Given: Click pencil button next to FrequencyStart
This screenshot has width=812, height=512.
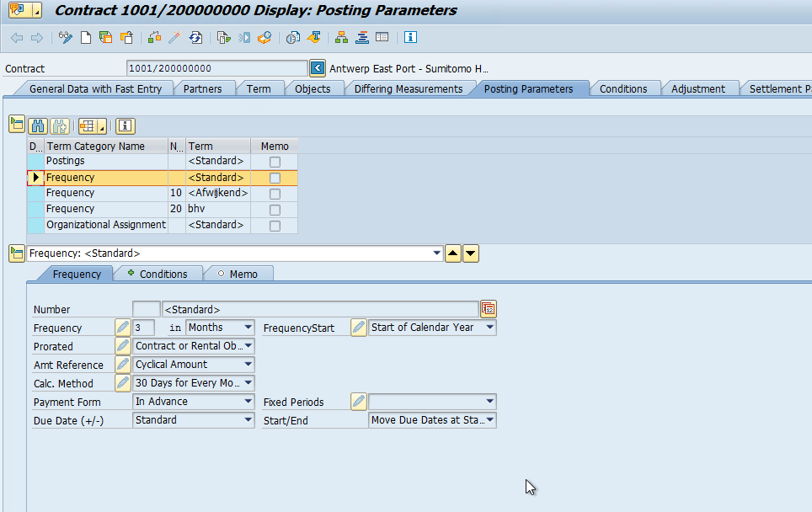Looking at the screenshot, I should click(358, 328).
